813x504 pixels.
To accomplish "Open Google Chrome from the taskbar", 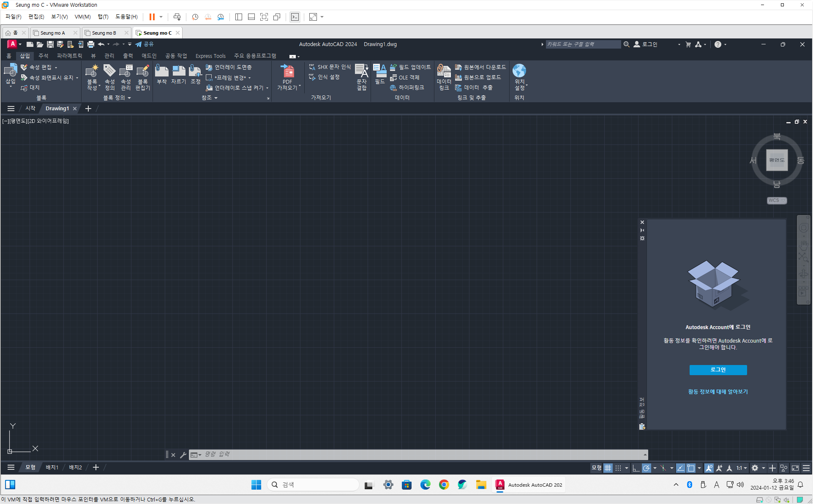I will tap(444, 485).
